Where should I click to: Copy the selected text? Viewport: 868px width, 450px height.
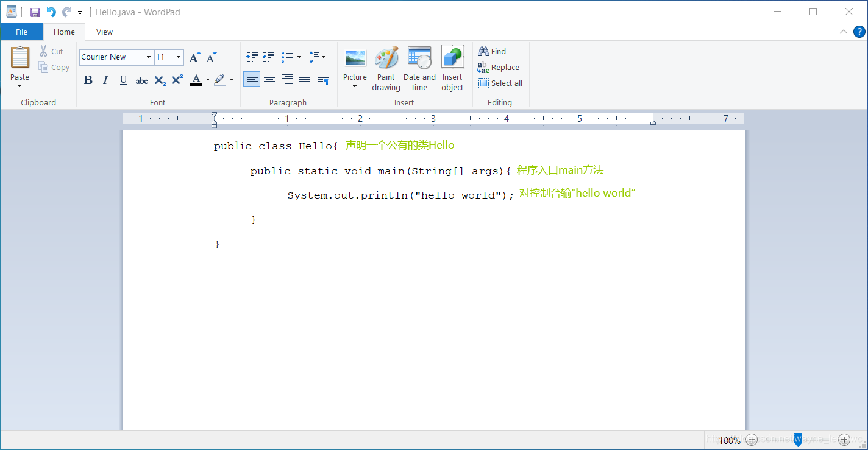point(54,68)
